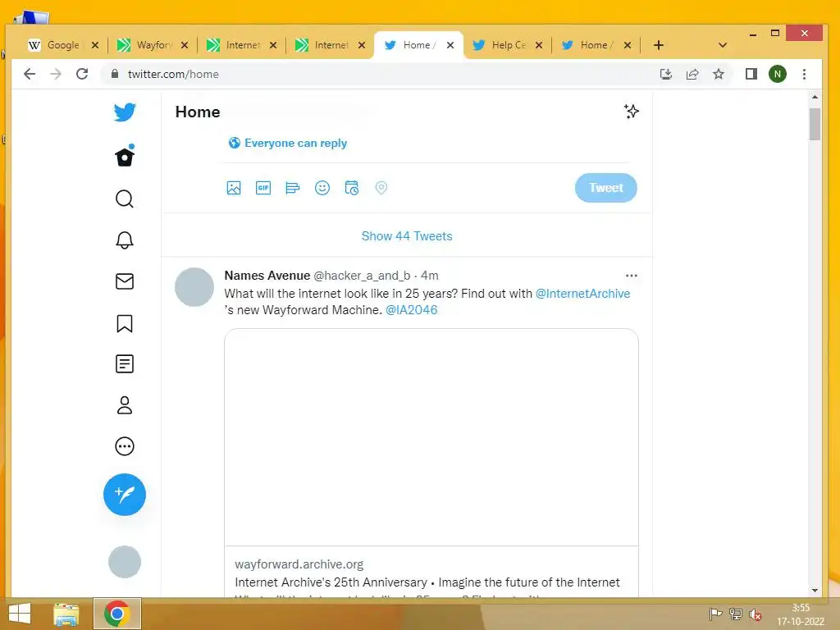This screenshot has height=630, width=840.
Task: Open Bookmarks icon in sidebar
Action: click(x=125, y=323)
